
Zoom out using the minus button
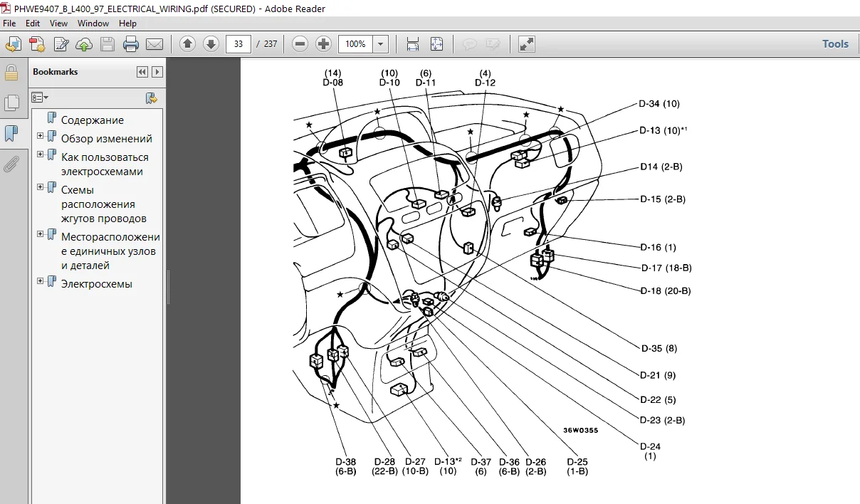(300, 44)
